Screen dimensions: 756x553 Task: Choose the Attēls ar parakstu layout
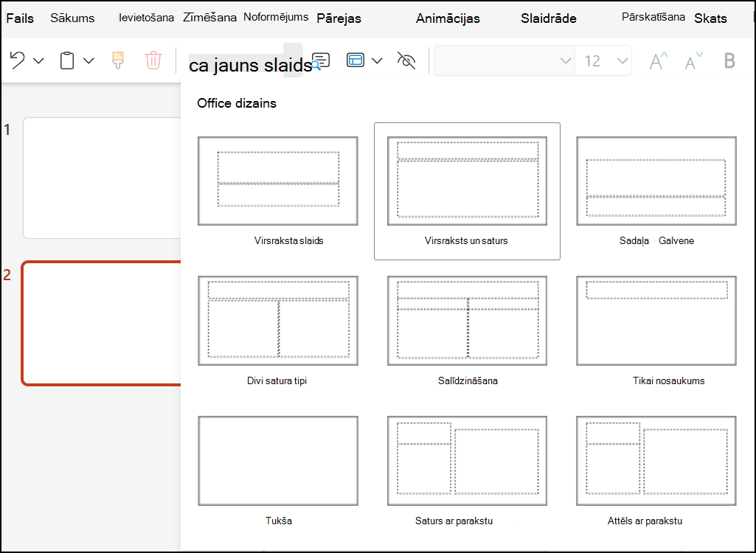click(x=656, y=471)
